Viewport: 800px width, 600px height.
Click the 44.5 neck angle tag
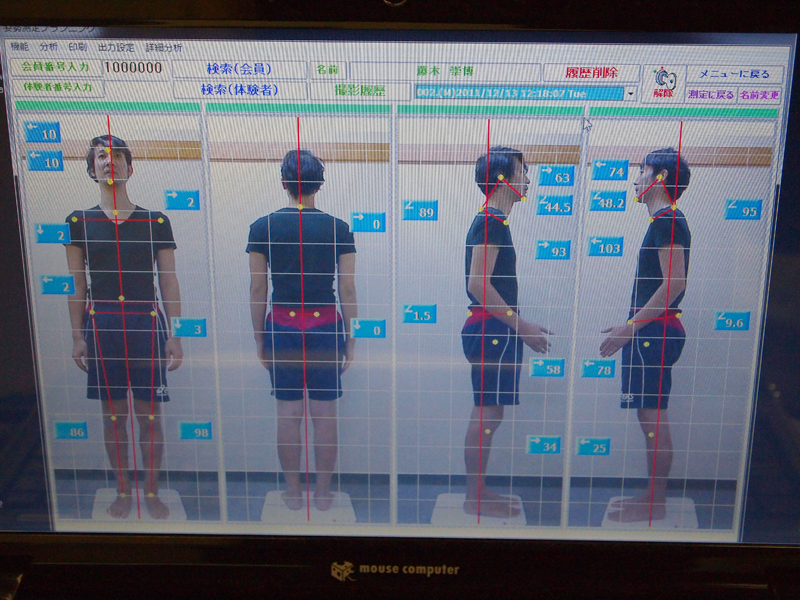[x=554, y=206]
